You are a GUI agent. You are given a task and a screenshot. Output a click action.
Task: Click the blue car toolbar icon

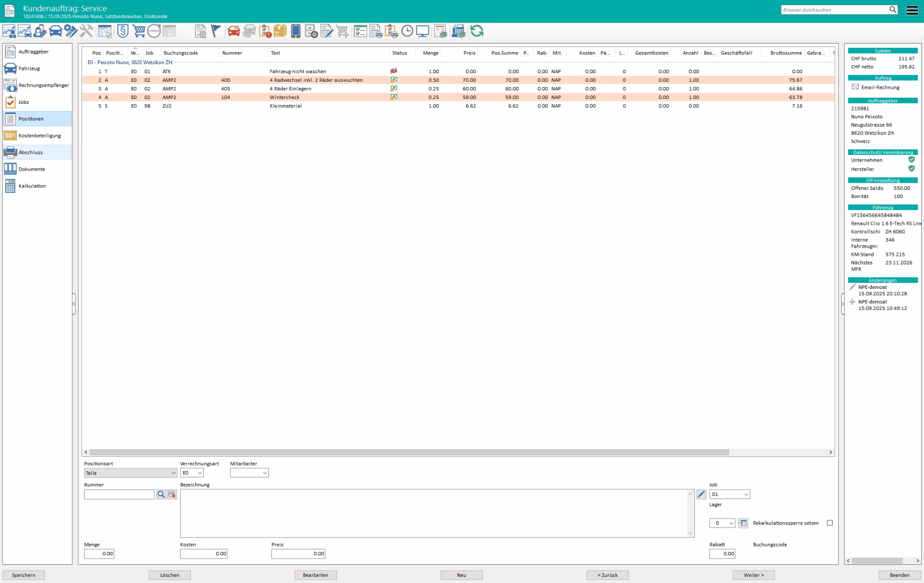pyautogui.click(x=56, y=32)
